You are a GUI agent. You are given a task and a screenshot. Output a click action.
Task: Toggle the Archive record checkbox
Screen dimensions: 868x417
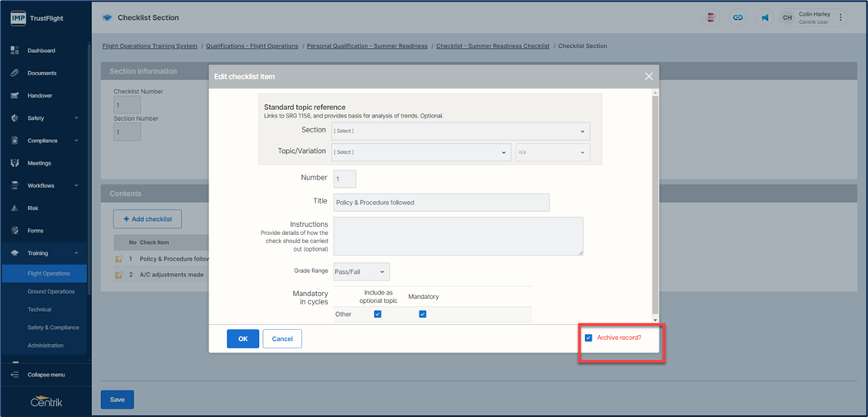point(588,338)
